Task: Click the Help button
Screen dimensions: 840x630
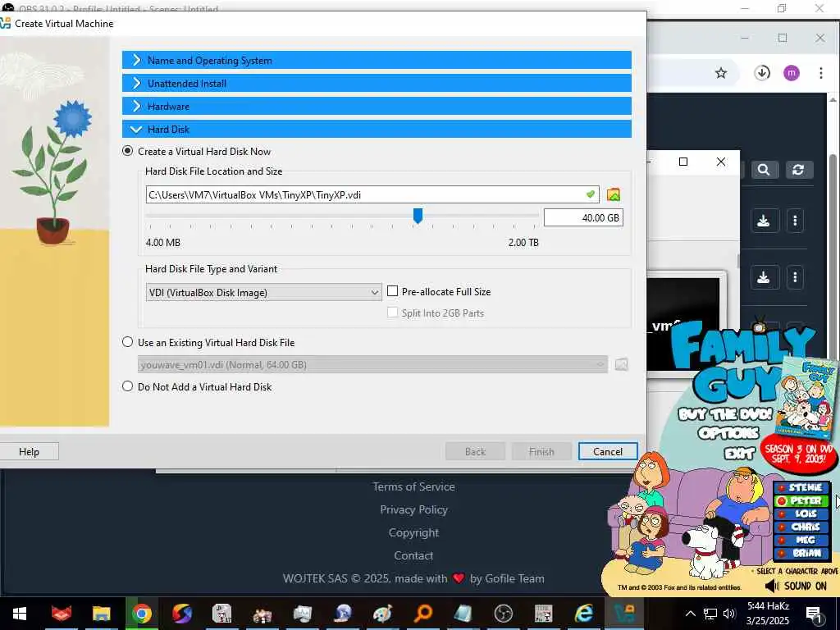Action: (x=29, y=452)
